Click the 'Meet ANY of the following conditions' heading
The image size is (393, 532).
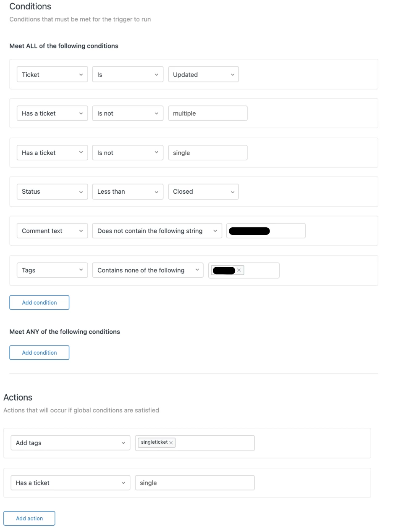tap(65, 332)
